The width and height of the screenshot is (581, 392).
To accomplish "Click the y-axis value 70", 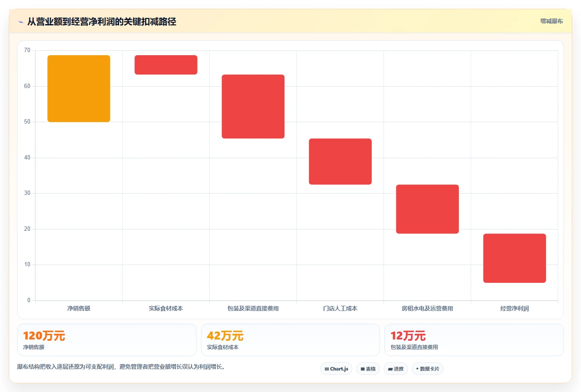I will (27, 50).
